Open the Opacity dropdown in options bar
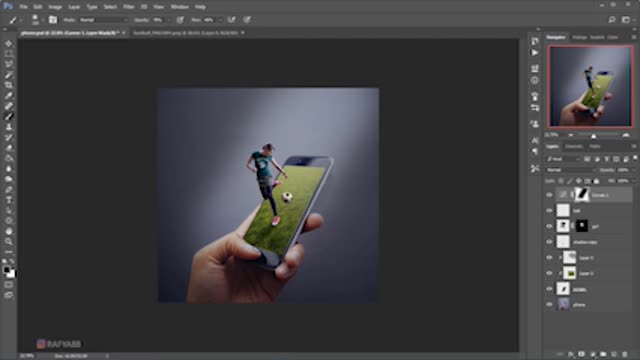The width and height of the screenshot is (640, 360). [169, 20]
